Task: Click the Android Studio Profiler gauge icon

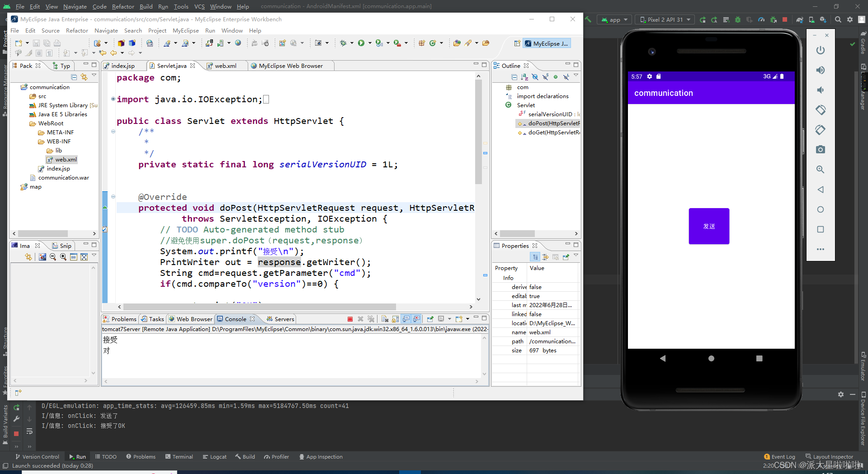Action: pos(761,19)
